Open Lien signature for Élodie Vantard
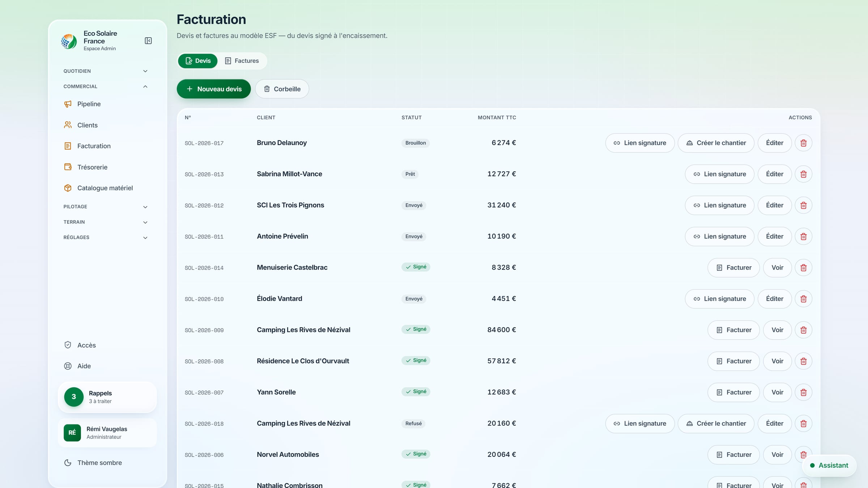The height and width of the screenshot is (488, 868). 720,299
